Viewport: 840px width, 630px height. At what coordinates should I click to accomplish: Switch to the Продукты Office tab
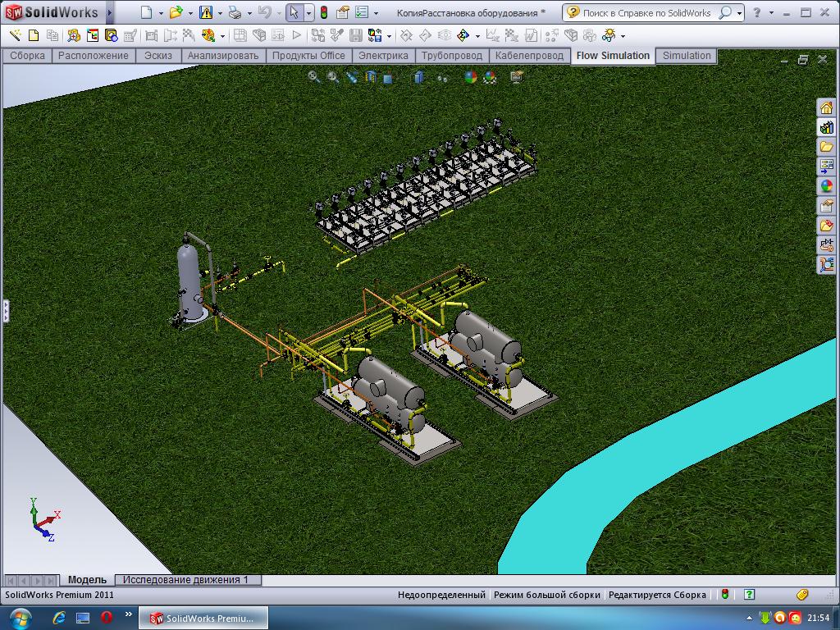[308, 56]
